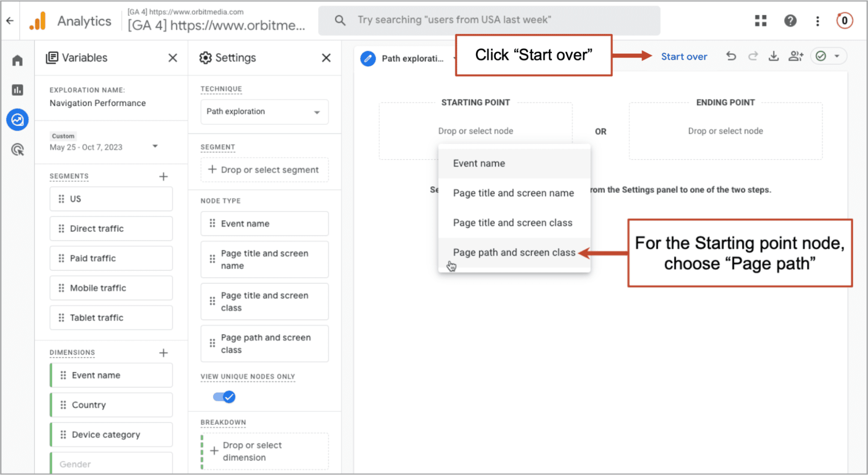Choose Event name from node menu
Screen dimensions: 868x475
click(479, 164)
